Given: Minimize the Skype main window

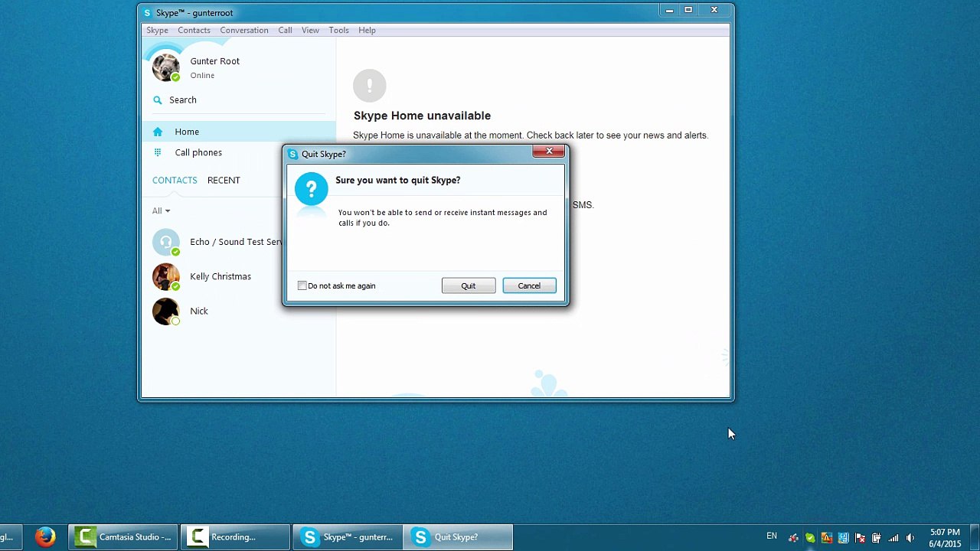Looking at the screenshot, I should [x=669, y=11].
